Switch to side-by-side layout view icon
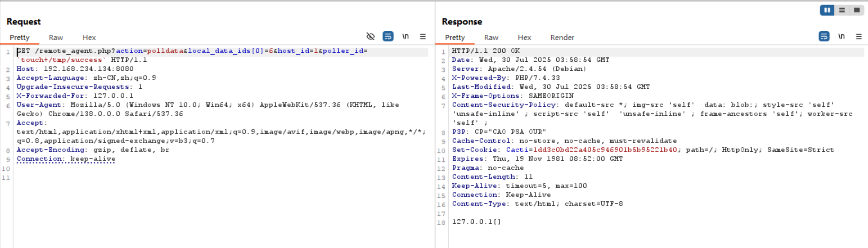This screenshot has width=868, height=248. coord(827,10)
